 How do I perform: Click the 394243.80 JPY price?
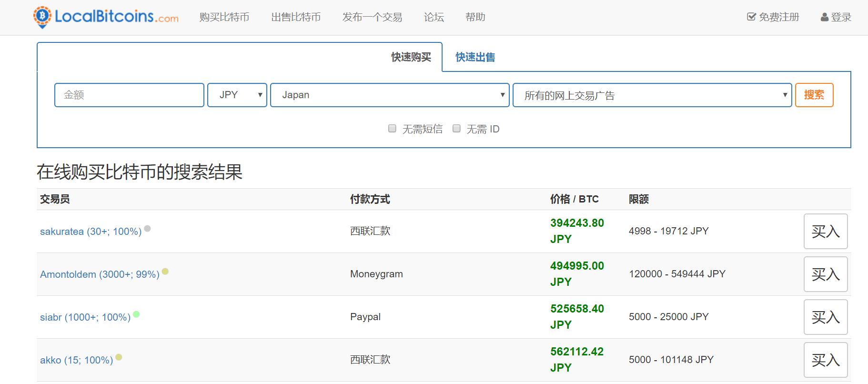click(x=577, y=231)
